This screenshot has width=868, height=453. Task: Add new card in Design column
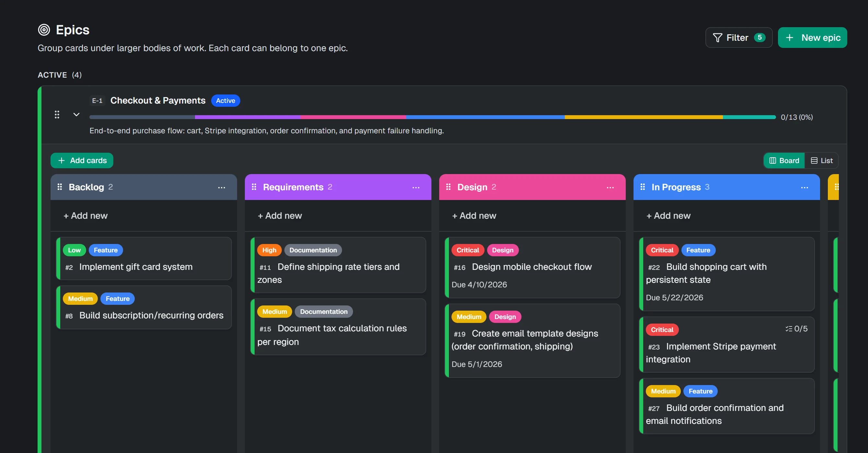474,216
